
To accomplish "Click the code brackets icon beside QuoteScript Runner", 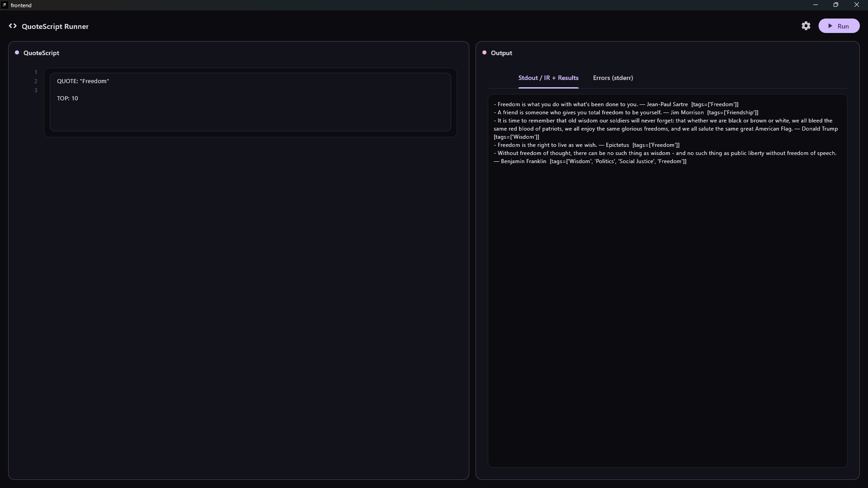I will [x=13, y=26].
